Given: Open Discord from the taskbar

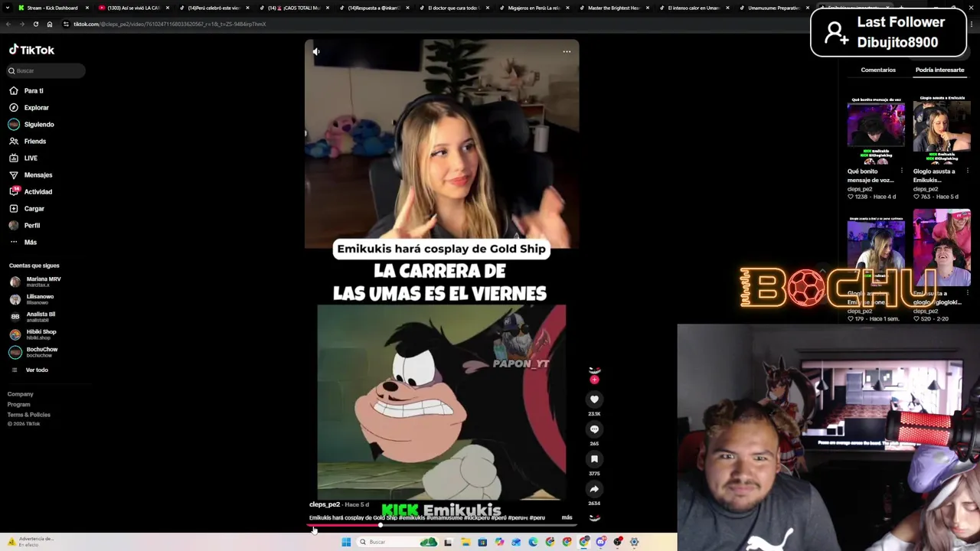Looking at the screenshot, I should pos(601,542).
